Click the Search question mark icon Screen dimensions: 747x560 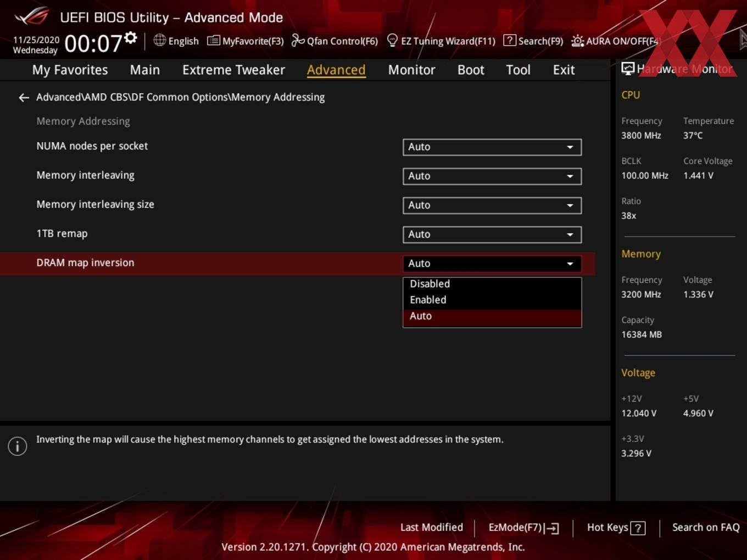pos(510,40)
